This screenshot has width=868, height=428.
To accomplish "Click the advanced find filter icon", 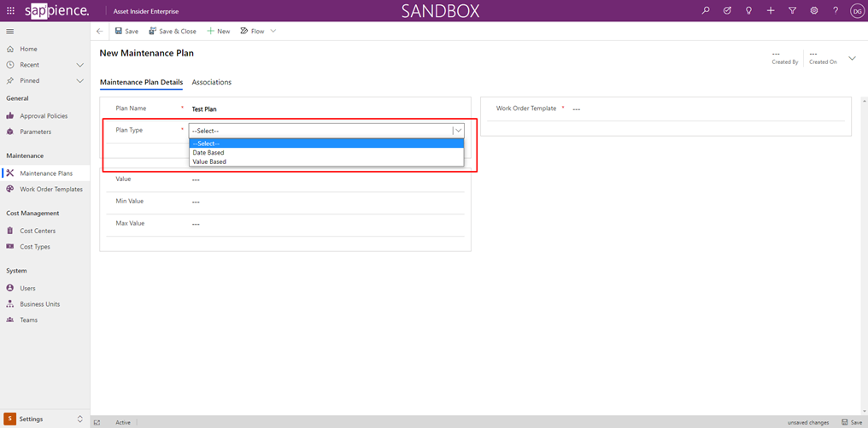I will click(792, 11).
